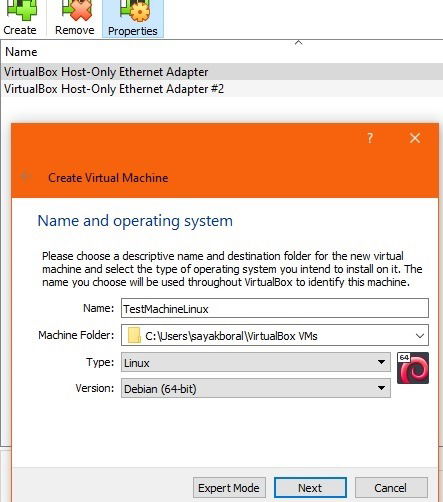Go back using the dialog's arrow icon
The width and height of the screenshot is (443, 502).
click(26, 176)
